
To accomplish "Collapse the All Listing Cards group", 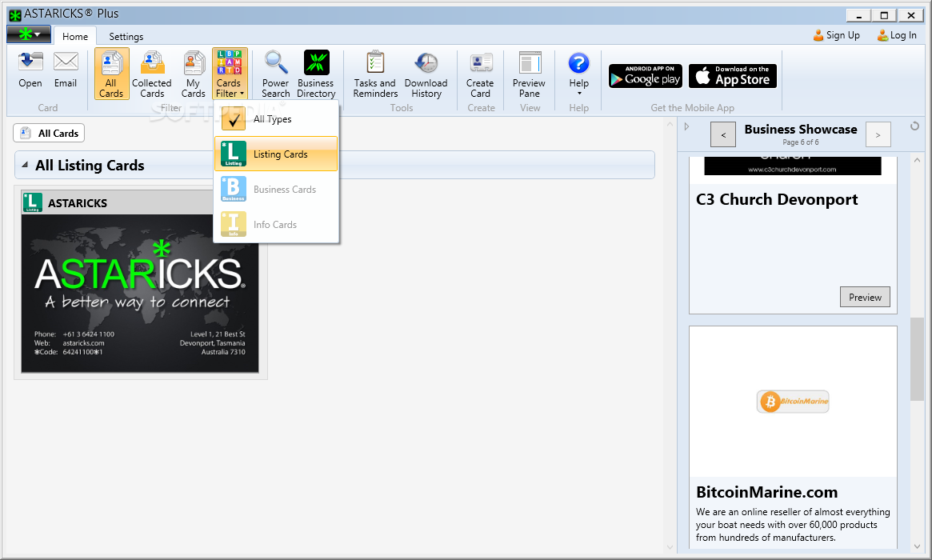I will 24,165.
